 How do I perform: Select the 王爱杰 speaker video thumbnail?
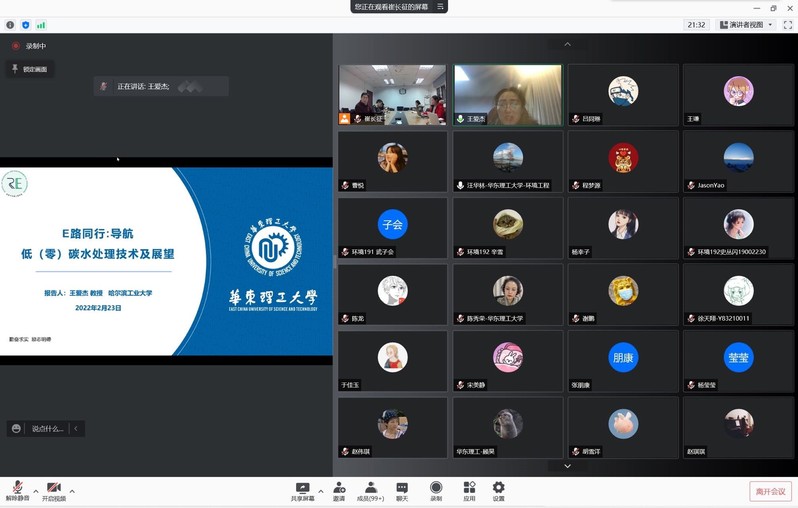(x=508, y=95)
